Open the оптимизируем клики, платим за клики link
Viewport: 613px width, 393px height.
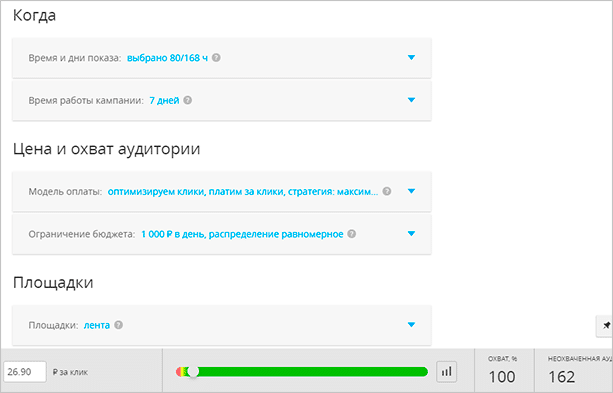tap(243, 192)
